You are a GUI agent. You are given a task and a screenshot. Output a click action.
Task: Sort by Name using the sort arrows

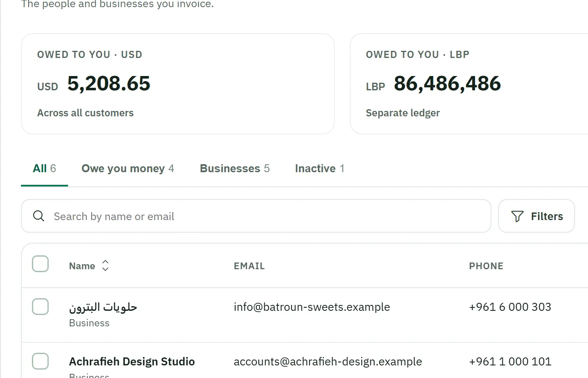coord(105,265)
